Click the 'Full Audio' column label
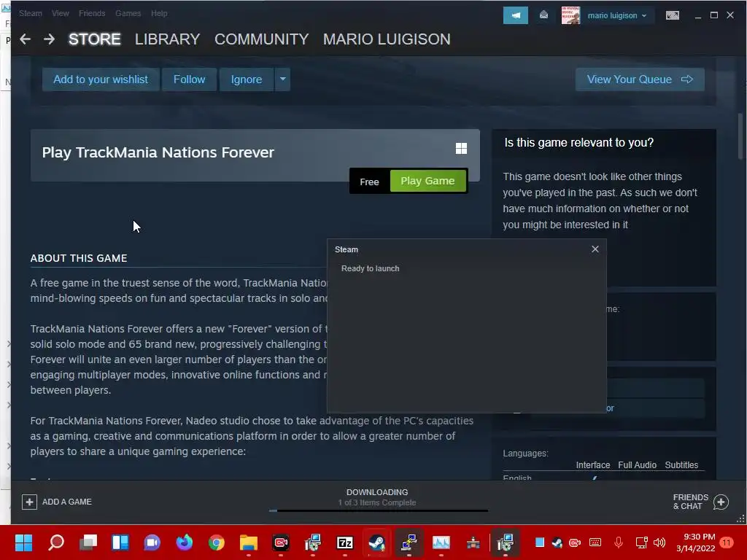The image size is (747, 560). tap(637, 464)
